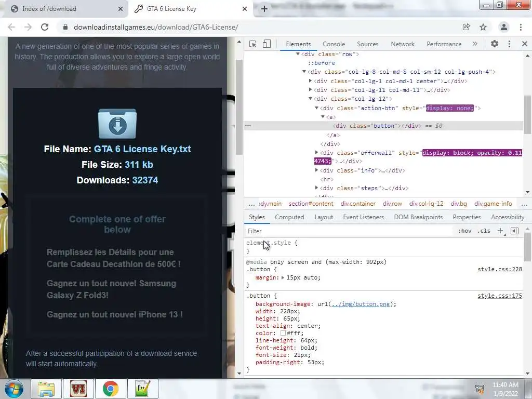Toggle the .cls class editor
The image size is (532, 399).
tap(484, 231)
